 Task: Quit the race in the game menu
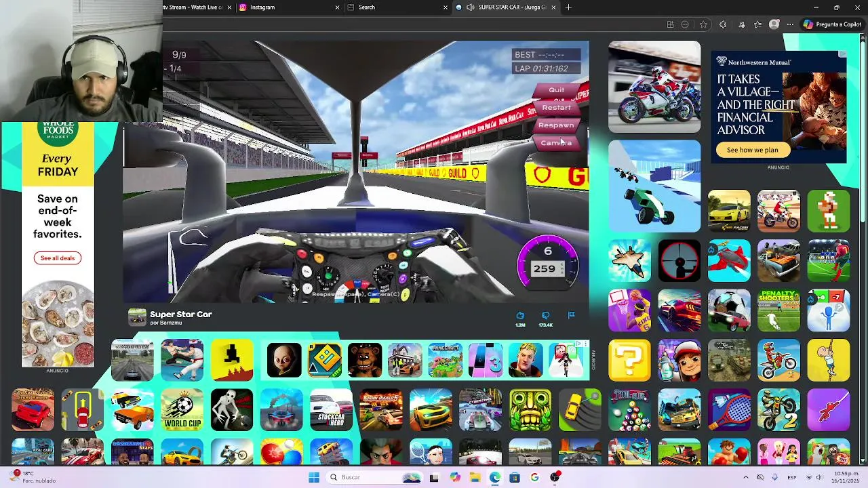point(556,90)
